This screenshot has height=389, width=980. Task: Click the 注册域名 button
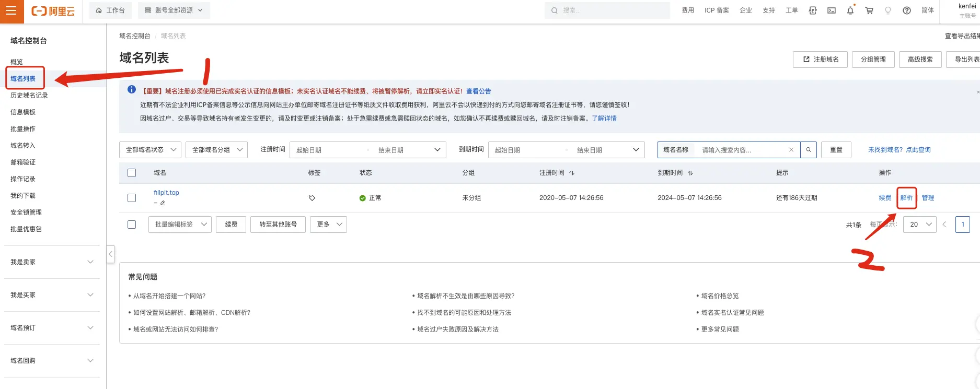[821, 60]
